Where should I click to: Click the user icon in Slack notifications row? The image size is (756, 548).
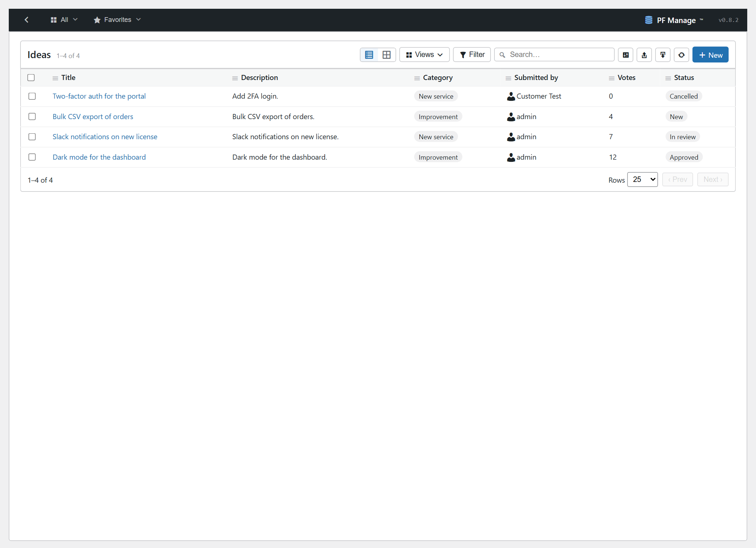511,137
